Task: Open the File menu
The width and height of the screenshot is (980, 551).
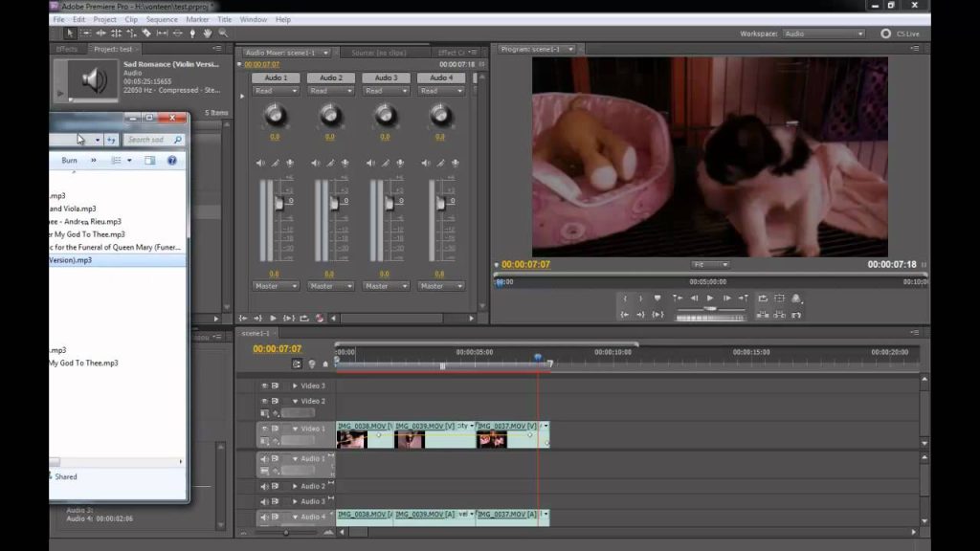Action: [x=58, y=19]
